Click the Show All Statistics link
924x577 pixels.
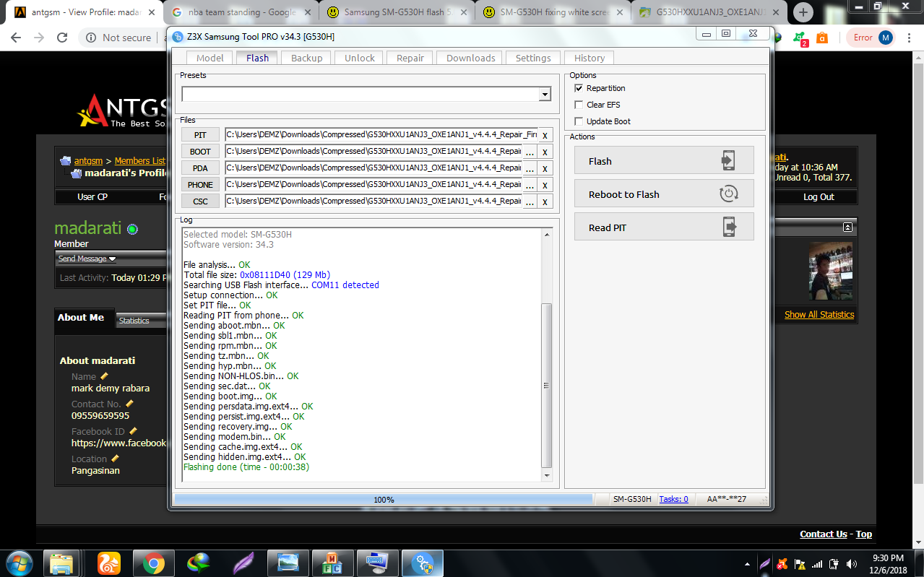tap(819, 314)
